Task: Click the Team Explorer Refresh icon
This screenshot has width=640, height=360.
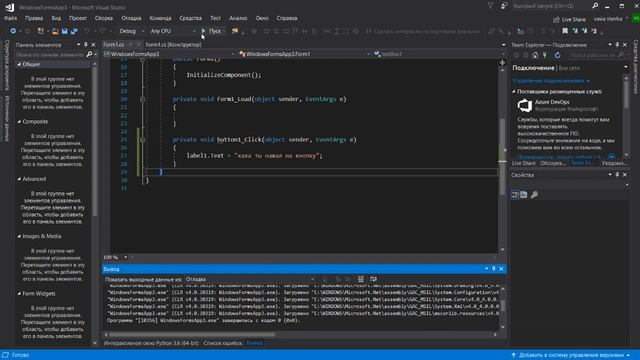Action: (x=558, y=55)
